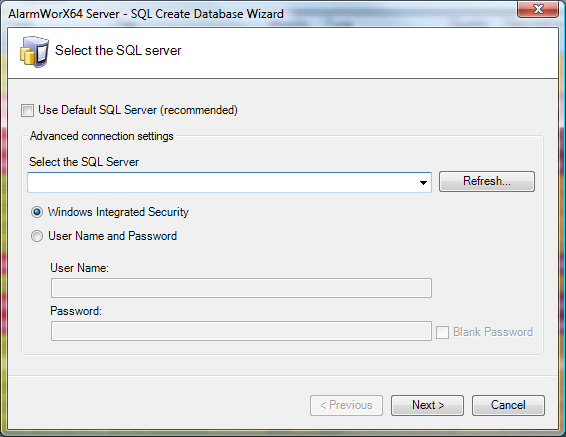This screenshot has height=437, width=566.
Task: Go back with the < Previous button
Action: (x=346, y=405)
